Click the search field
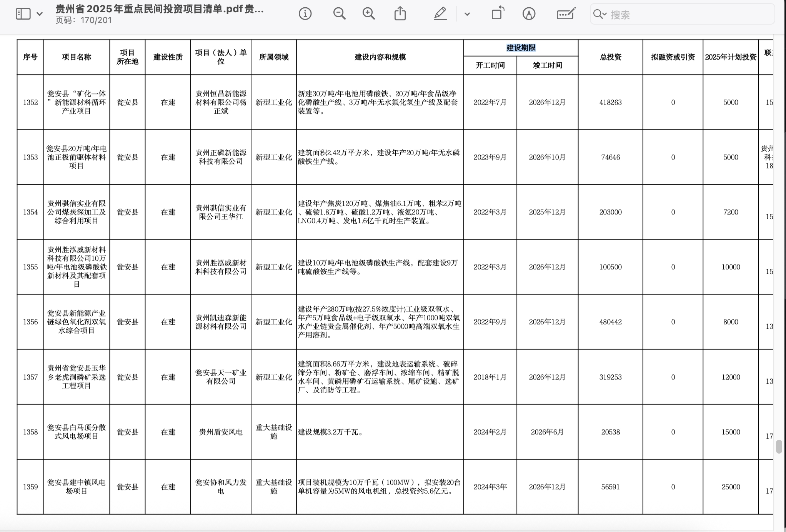Viewport: 786px width, 532px height. pos(682,14)
